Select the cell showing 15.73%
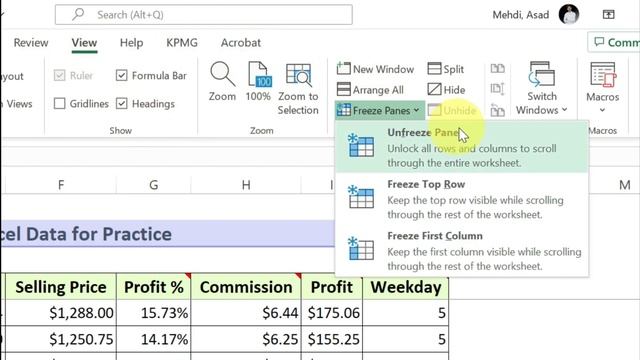Screen dimensions: 640x360 pyautogui.click(x=153, y=313)
